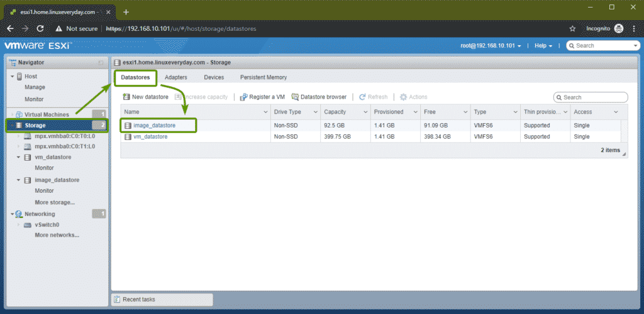Image resolution: width=644 pixels, height=314 pixels.
Task: Switch to the Adapters tab
Action: [x=176, y=77]
